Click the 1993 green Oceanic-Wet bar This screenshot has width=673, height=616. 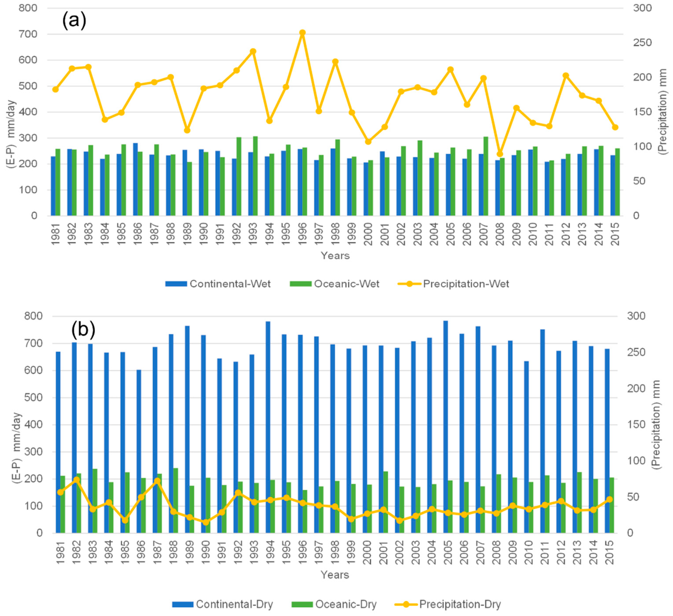click(x=255, y=176)
